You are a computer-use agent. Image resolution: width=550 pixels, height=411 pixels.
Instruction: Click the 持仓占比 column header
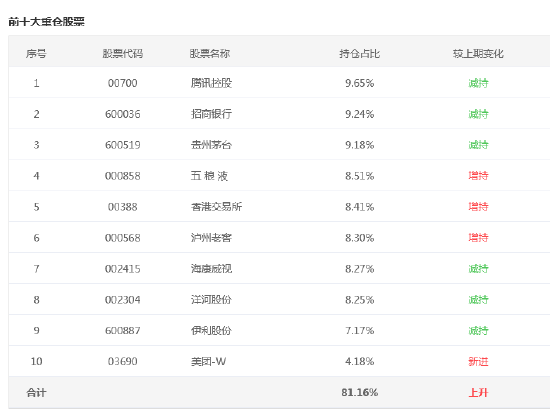pyautogui.click(x=360, y=54)
